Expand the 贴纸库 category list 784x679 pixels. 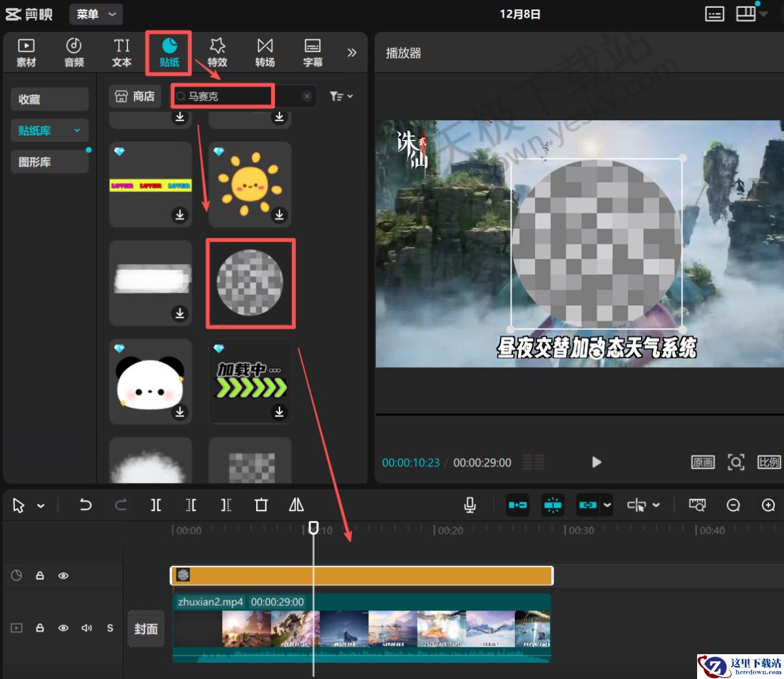tap(77, 131)
